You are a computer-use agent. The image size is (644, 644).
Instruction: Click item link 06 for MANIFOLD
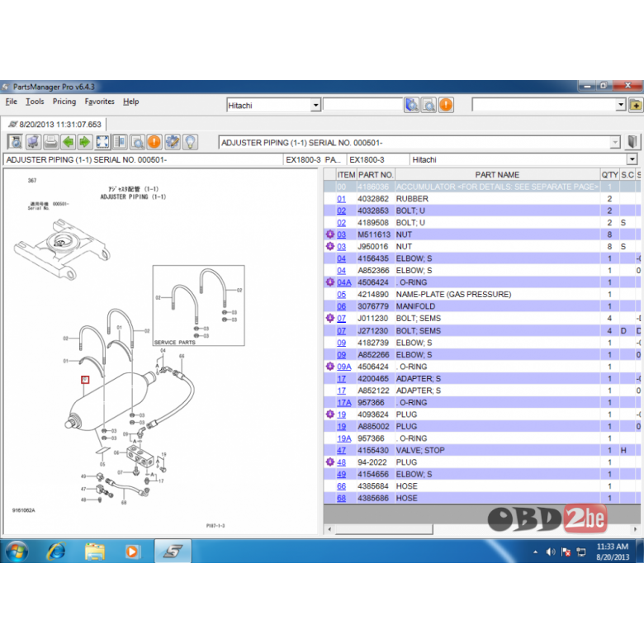click(341, 306)
